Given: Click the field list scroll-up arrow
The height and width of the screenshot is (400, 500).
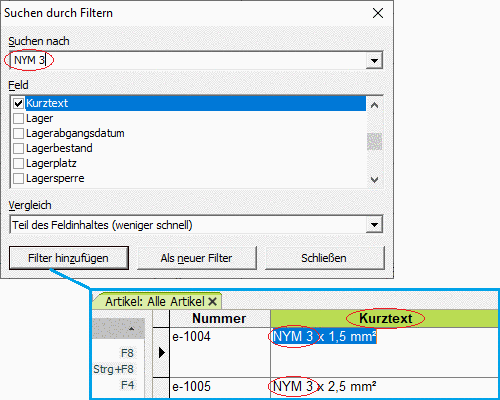Looking at the screenshot, I should point(374,105).
